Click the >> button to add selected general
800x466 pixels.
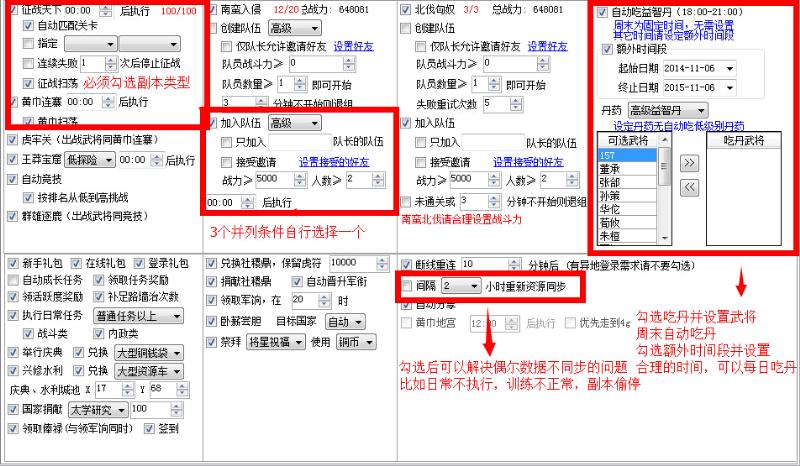coord(689,162)
